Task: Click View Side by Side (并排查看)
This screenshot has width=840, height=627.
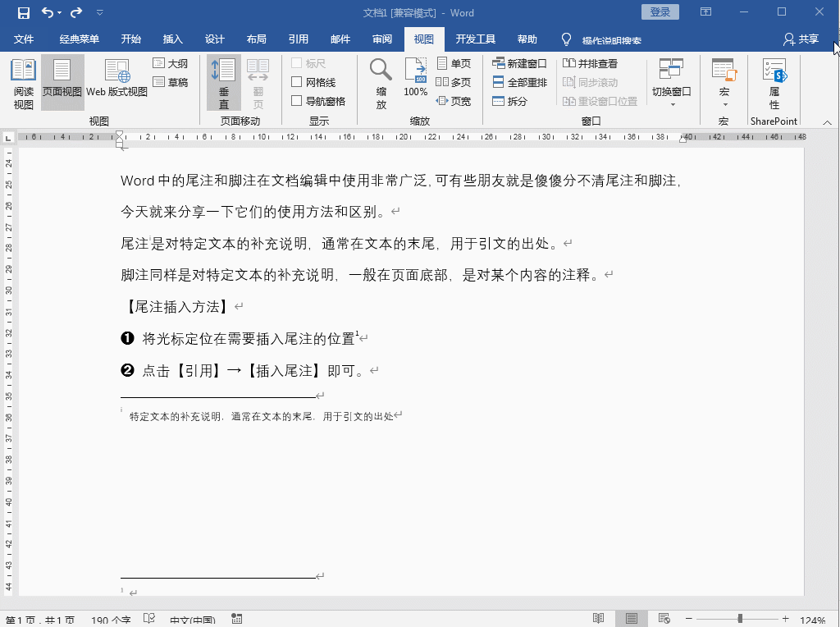Action: [591, 63]
